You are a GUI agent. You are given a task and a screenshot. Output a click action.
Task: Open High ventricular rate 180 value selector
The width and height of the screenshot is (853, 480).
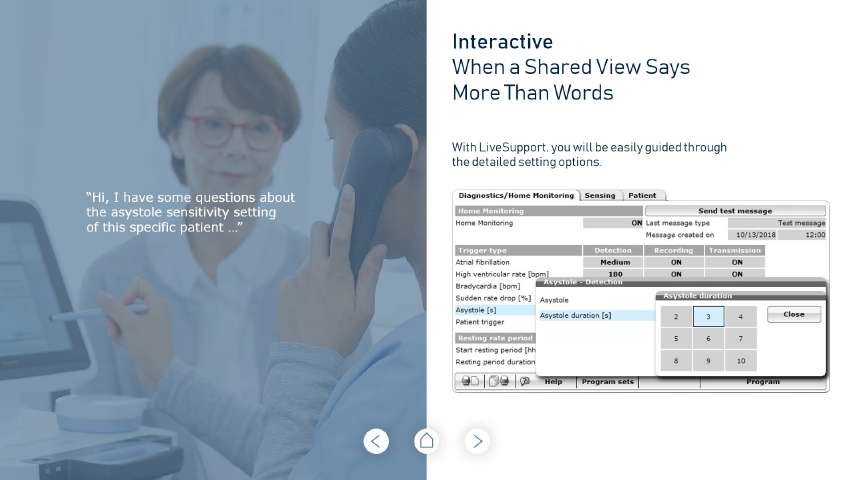click(x=613, y=274)
